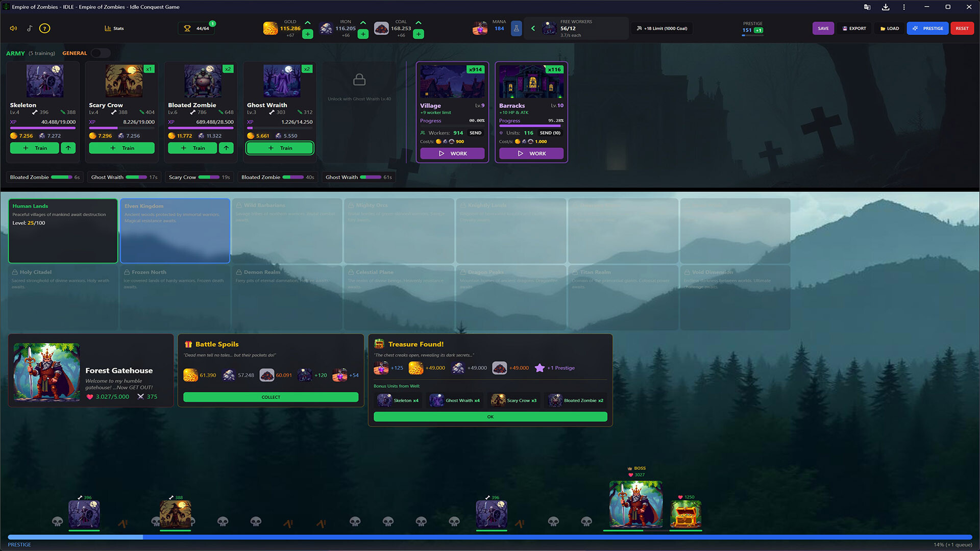This screenshot has height=551, width=980.
Task: Click the treasure chest on battlefield
Action: (685, 514)
